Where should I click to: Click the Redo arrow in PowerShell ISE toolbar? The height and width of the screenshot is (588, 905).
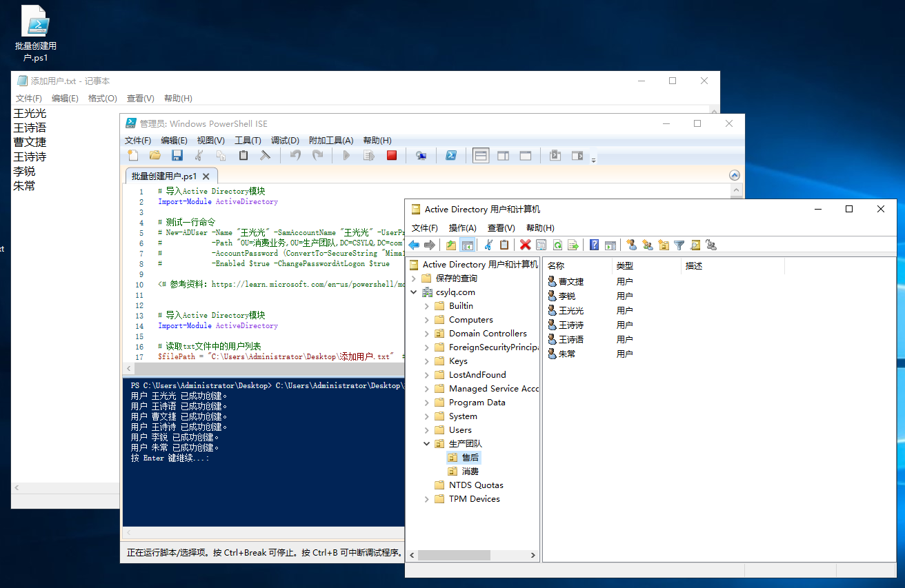coord(317,156)
